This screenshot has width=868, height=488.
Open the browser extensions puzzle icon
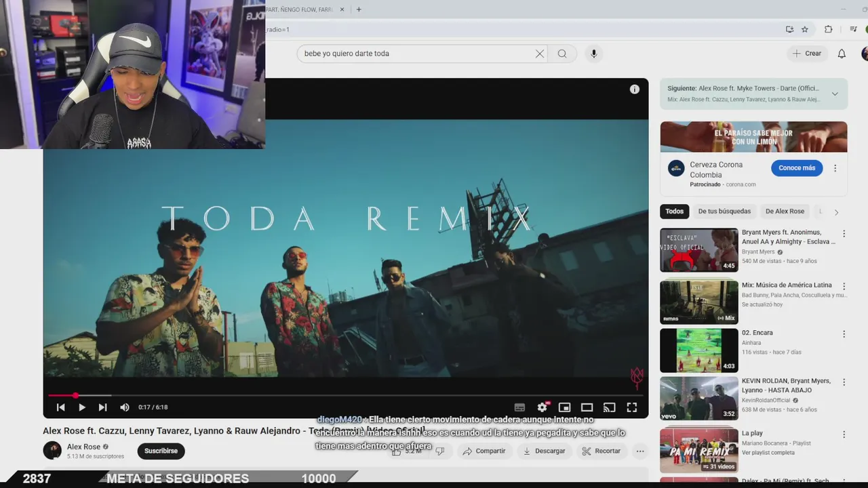click(829, 29)
